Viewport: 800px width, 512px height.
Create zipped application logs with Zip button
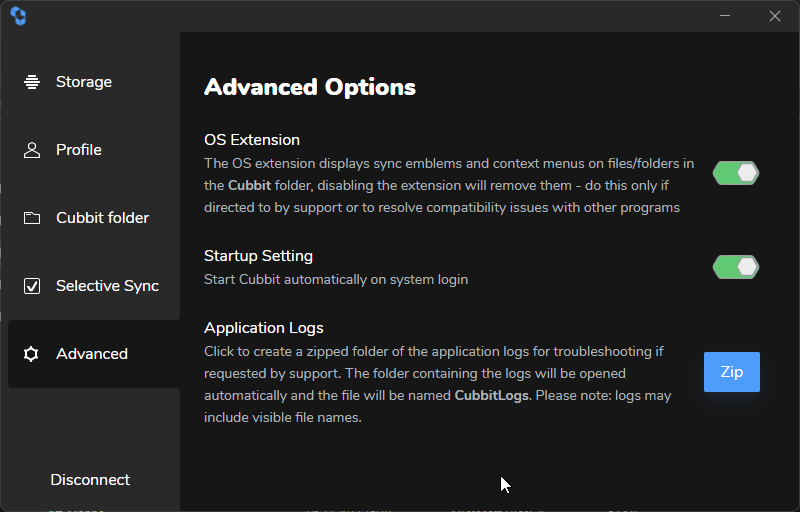732,372
